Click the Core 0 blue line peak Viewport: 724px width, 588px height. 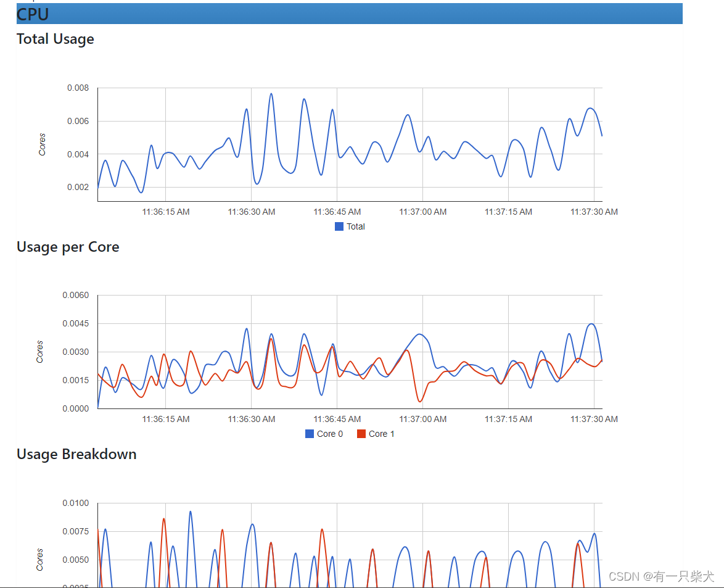592,323
